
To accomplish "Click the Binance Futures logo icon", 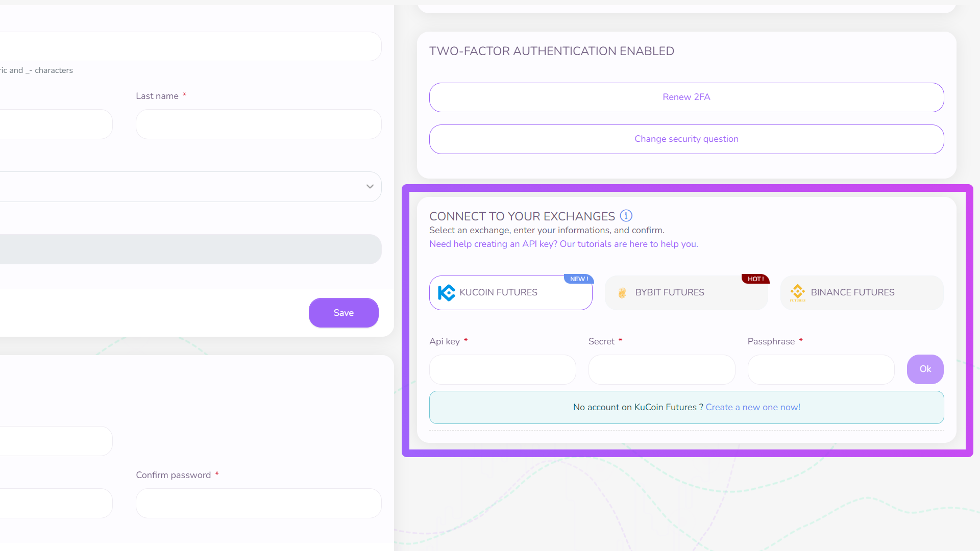I will click(x=798, y=292).
